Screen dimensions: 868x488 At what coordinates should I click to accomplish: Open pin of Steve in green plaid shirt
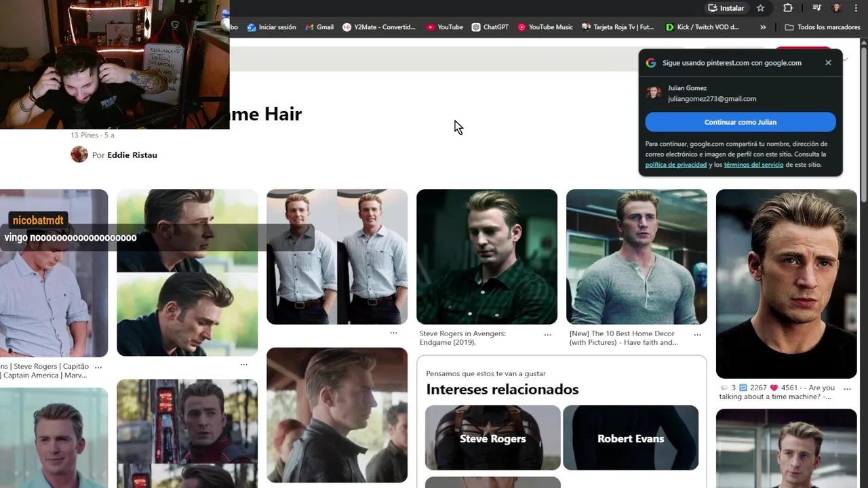tap(487, 257)
